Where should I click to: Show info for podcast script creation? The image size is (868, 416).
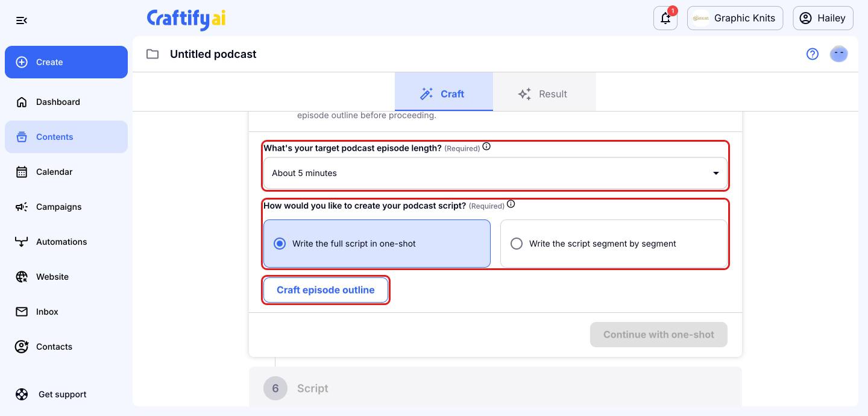[511, 204]
